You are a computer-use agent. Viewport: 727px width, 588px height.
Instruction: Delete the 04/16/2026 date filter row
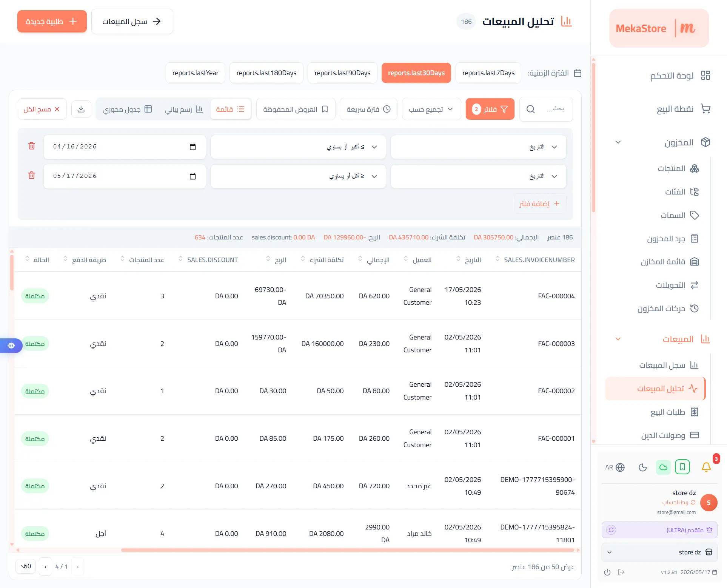32,146
